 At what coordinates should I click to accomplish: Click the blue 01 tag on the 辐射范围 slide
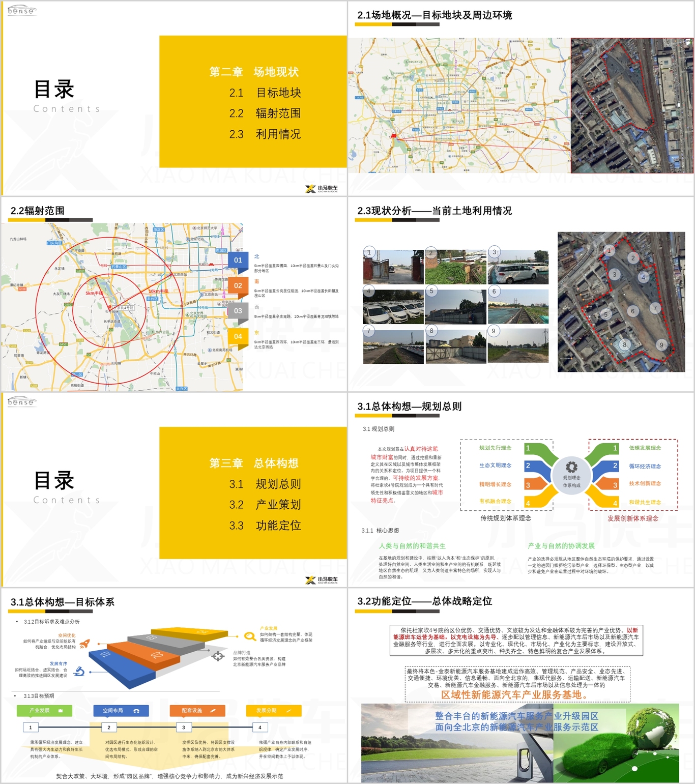tap(238, 260)
